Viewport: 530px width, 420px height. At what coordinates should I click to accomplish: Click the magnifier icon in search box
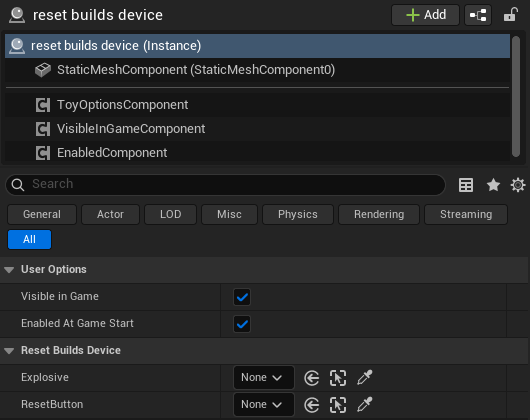[18, 185]
